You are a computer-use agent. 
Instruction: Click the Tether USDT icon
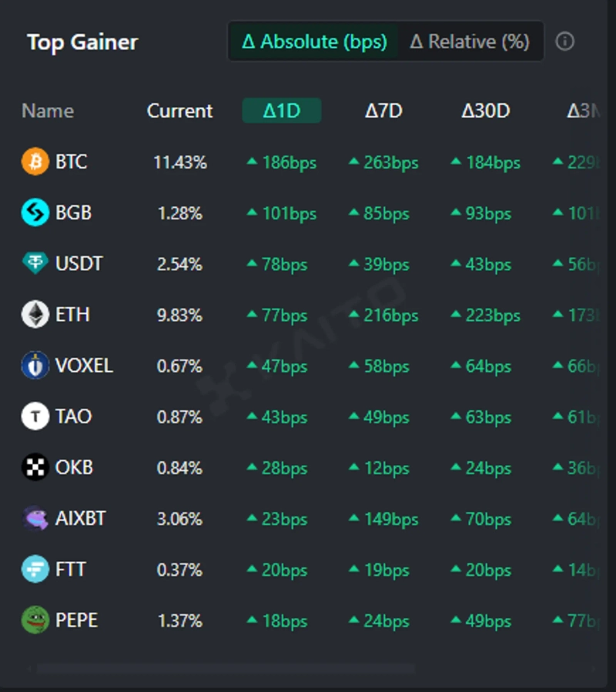(x=35, y=264)
